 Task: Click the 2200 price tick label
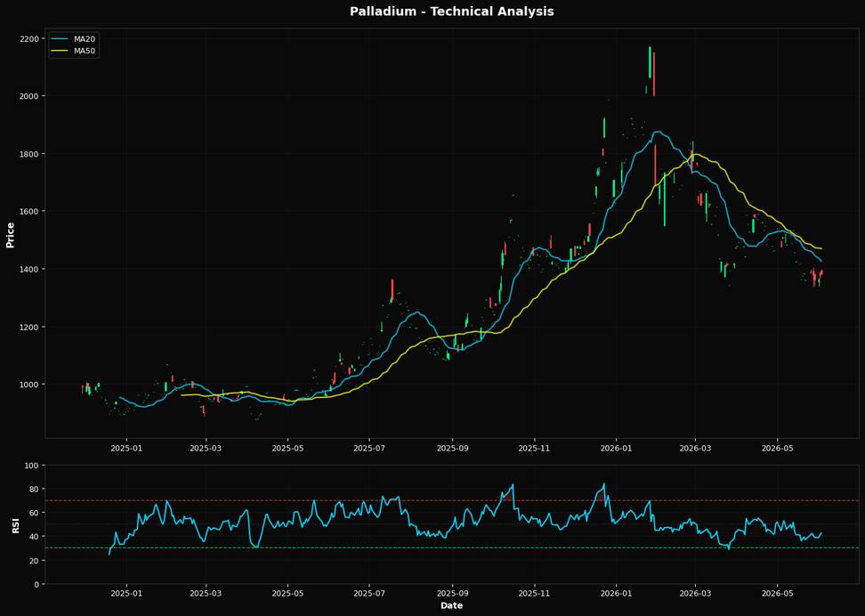pyautogui.click(x=28, y=38)
